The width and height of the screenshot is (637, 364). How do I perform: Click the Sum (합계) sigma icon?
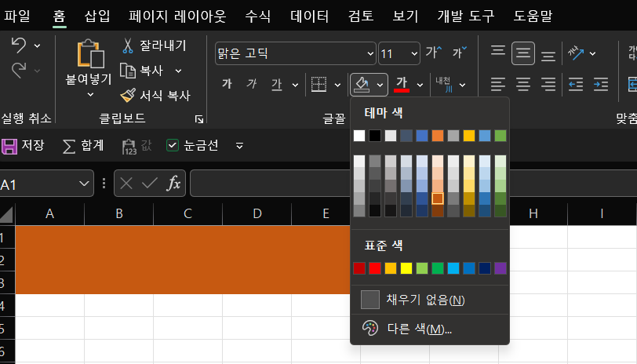tap(69, 146)
